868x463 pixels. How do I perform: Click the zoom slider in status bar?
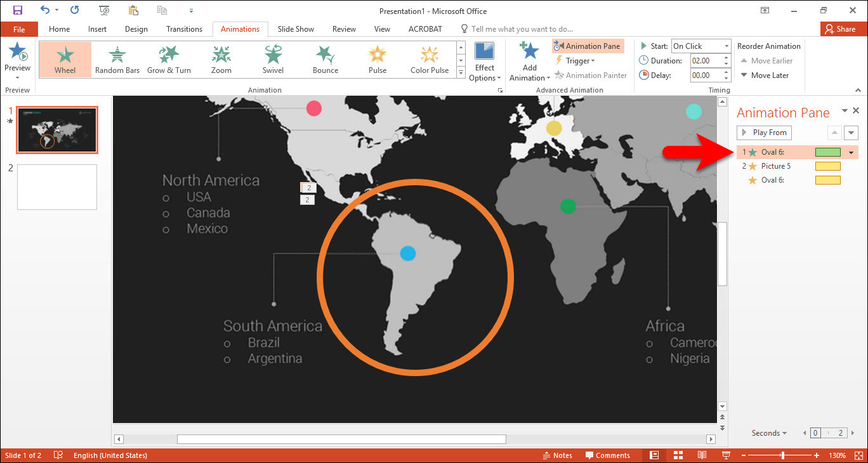coord(782,455)
